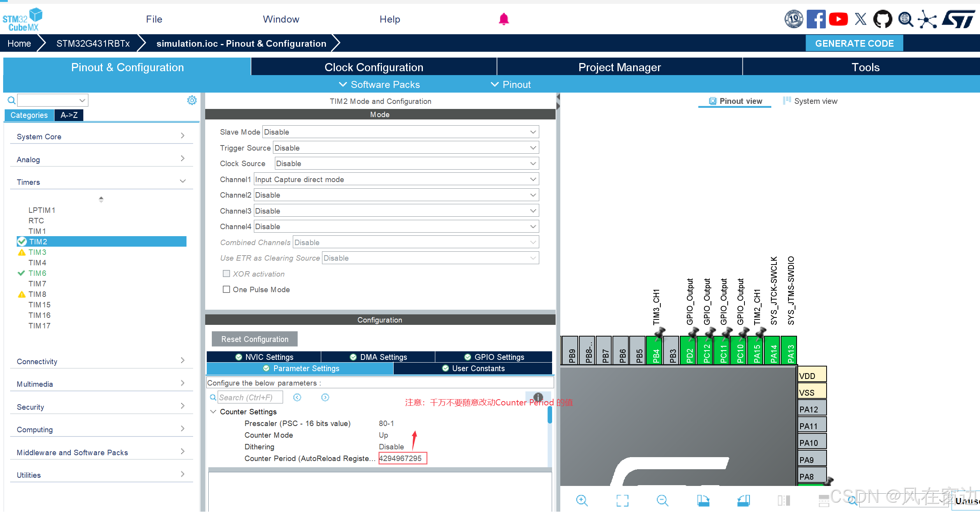Screen dimensions: 980x512
Task: Click the fit-to-screen pinout icon
Action: coord(622,500)
